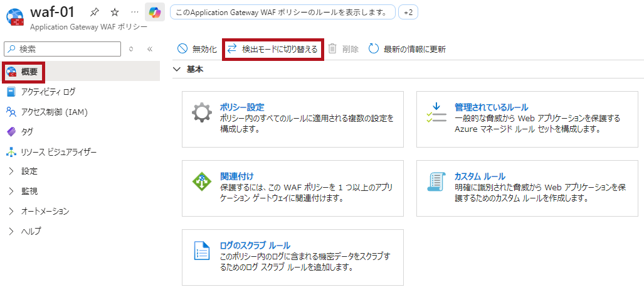Click the 検索 search box in sidebar
The image size is (644, 287).
63,49
